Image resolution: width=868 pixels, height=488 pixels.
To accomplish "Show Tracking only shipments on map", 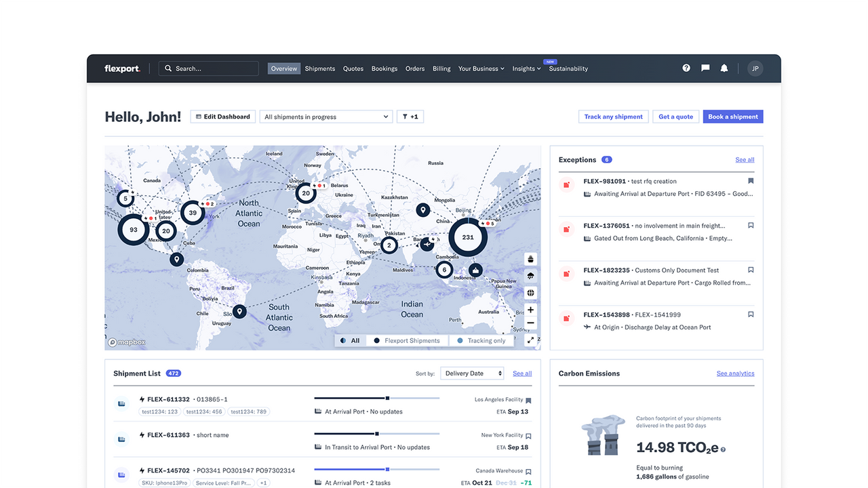I will [x=481, y=341].
